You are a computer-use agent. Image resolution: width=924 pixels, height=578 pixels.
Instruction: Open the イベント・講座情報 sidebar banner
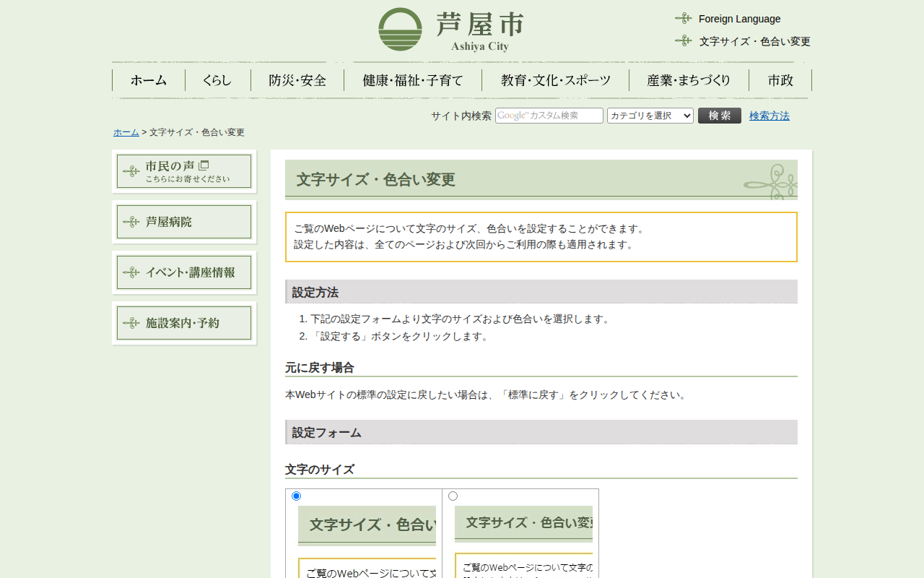tap(184, 272)
